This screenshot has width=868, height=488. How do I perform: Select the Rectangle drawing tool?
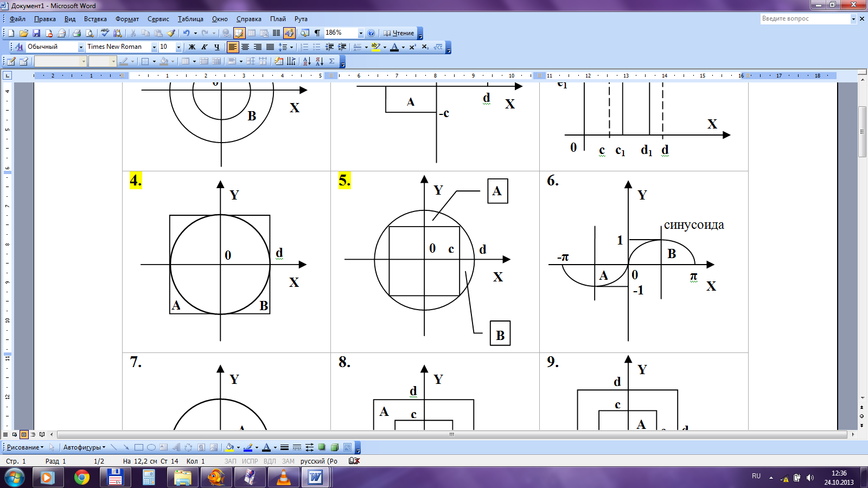pyautogui.click(x=139, y=447)
